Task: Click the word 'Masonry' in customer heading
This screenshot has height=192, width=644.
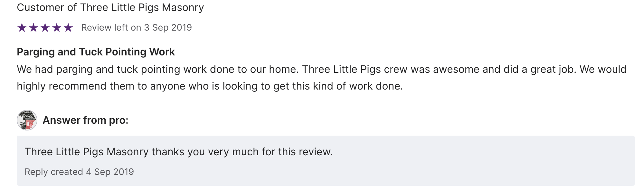Action: [183, 7]
